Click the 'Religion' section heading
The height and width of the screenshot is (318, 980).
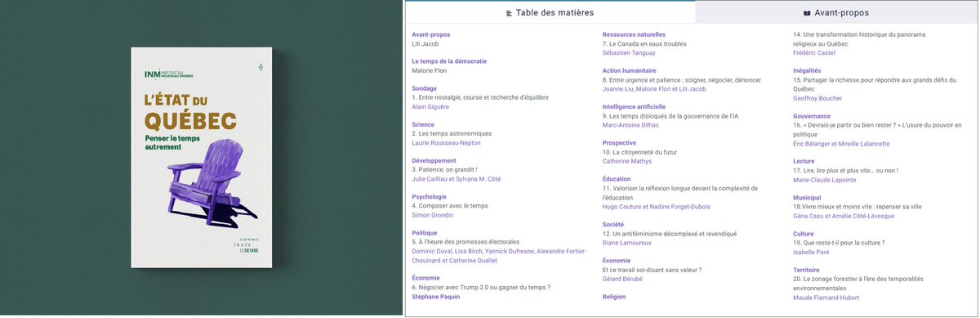click(614, 297)
